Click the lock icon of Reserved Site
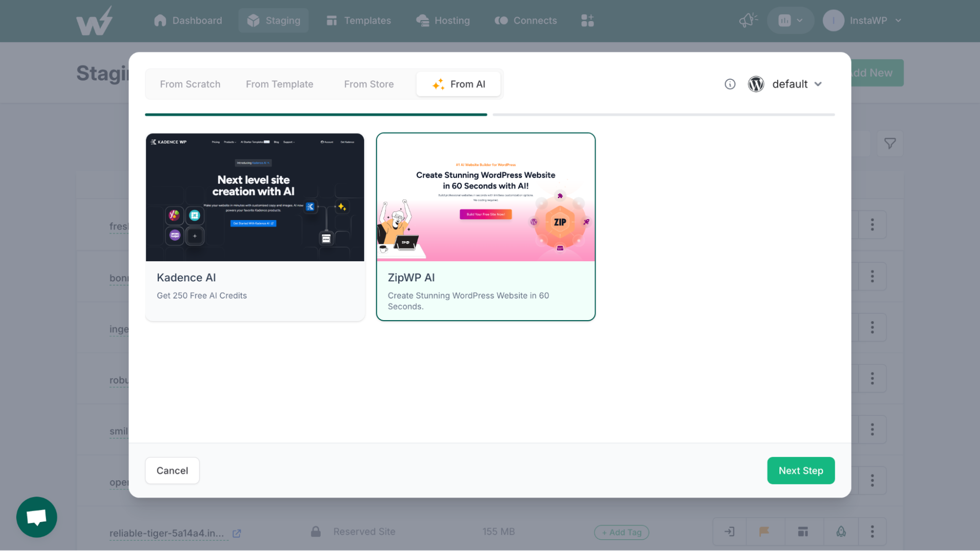 pyautogui.click(x=316, y=532)
